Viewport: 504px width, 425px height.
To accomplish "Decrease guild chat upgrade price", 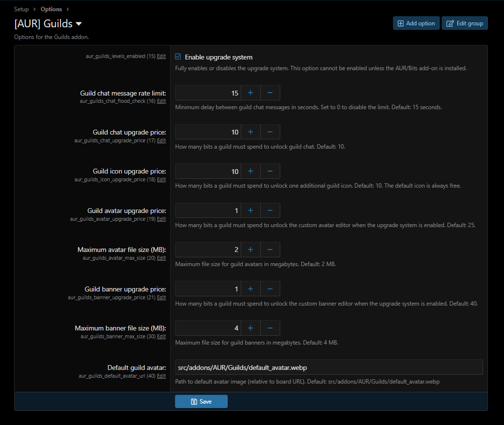I will coord(270,132).
